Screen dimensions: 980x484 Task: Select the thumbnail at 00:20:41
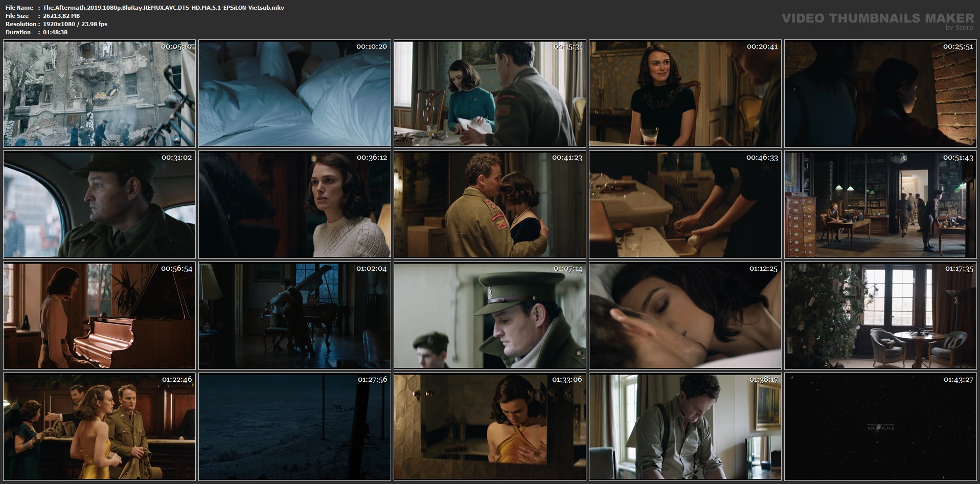(x=685, y=94)
